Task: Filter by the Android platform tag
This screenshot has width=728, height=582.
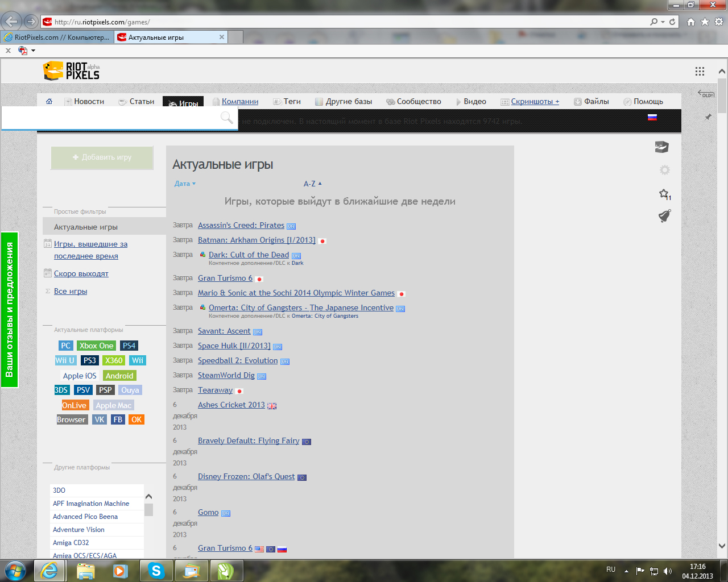Action: (119, 376)
